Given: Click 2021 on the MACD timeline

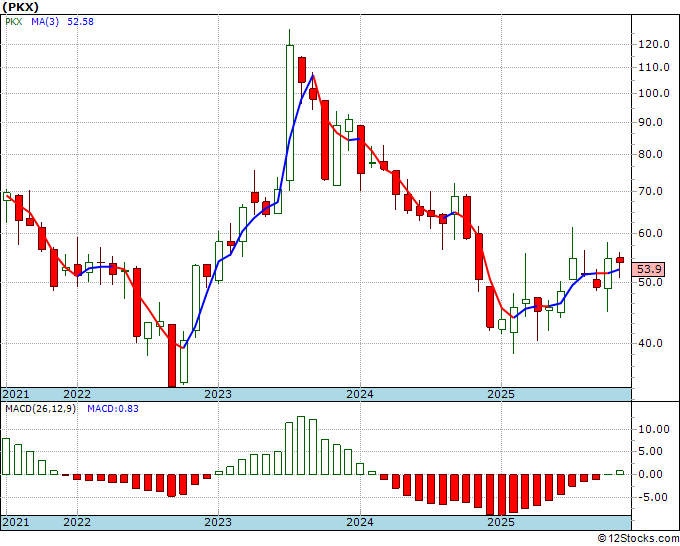Looking at the screenshot, I should 16,522.
